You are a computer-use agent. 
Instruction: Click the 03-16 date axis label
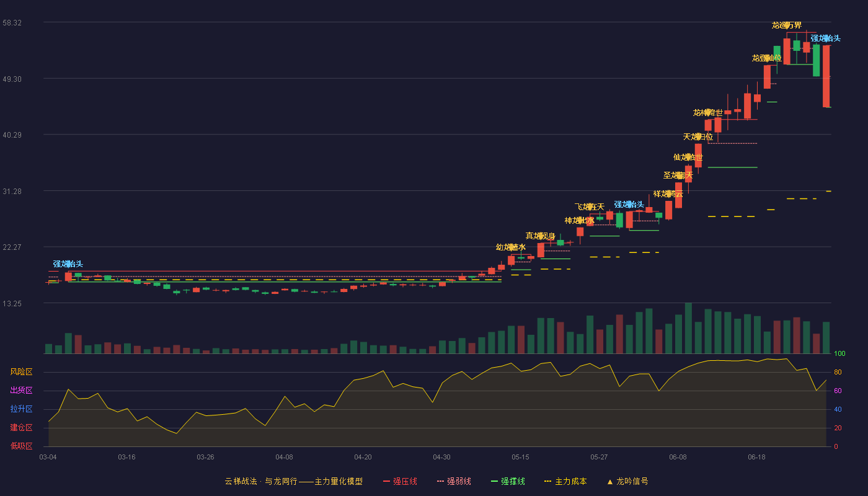tap(127, 457)
